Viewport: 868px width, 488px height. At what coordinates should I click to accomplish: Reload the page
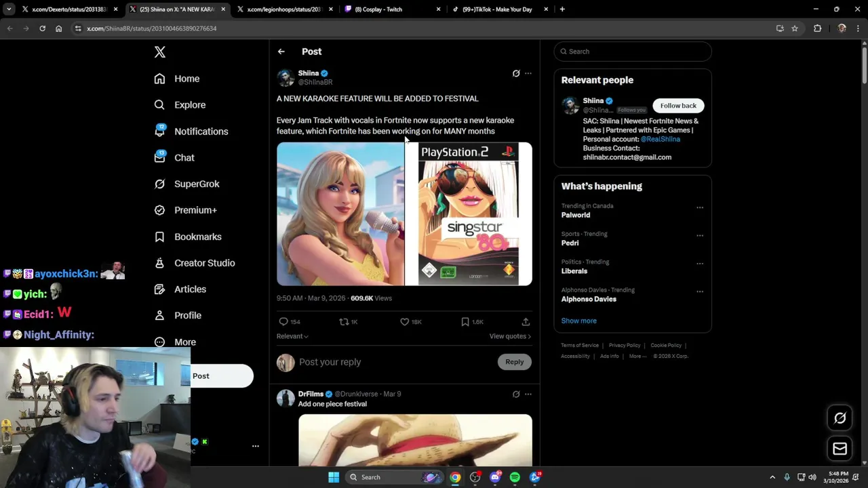pos(42,28)
